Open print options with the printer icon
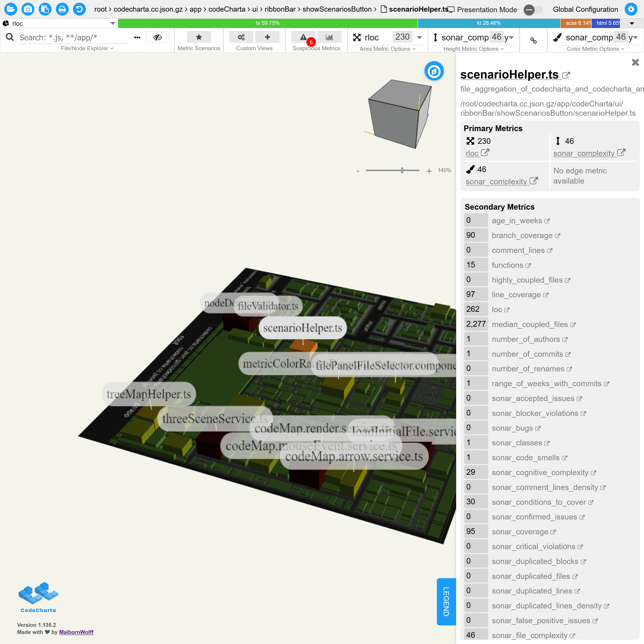644x644 pixels. 62,9
